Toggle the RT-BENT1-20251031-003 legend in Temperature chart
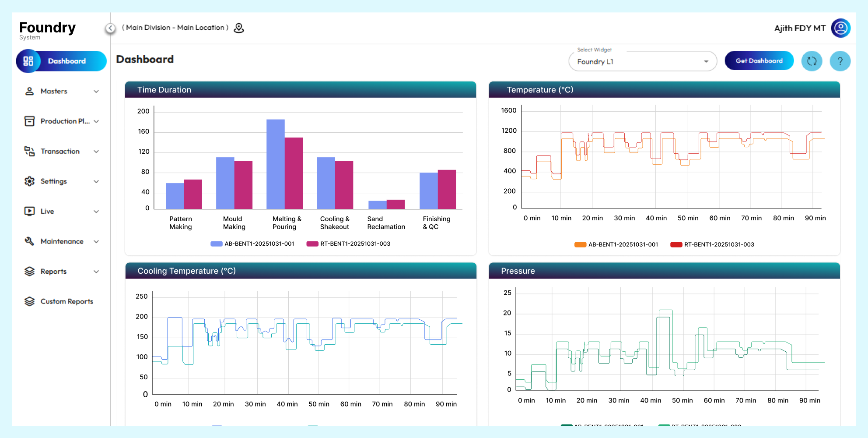868x438 pixels. click(712, 244)
